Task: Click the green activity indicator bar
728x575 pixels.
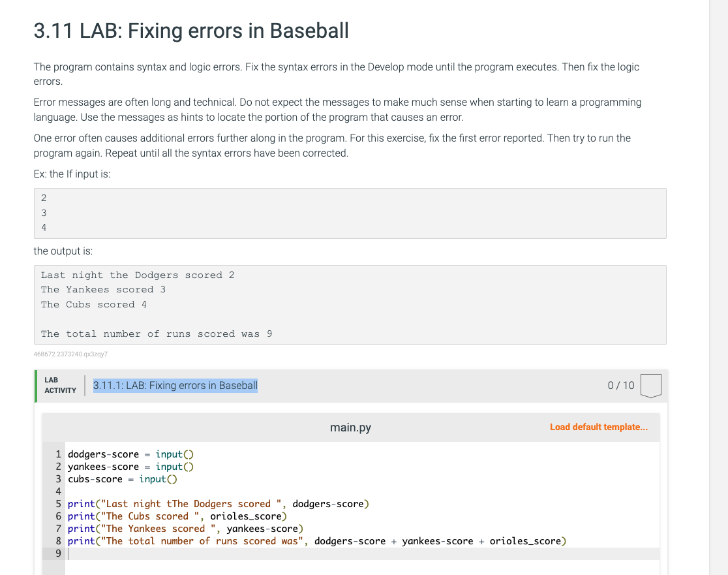Action: 37,385
